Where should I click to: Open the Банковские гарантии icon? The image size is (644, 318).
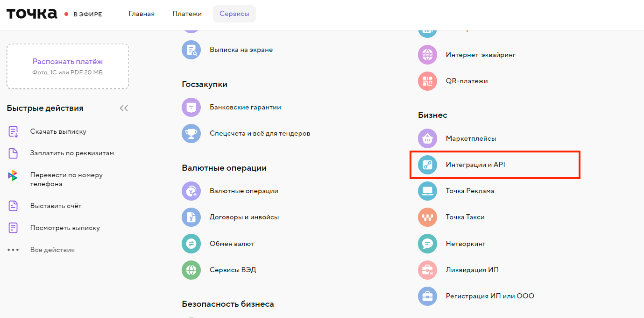tap(191, 107)
